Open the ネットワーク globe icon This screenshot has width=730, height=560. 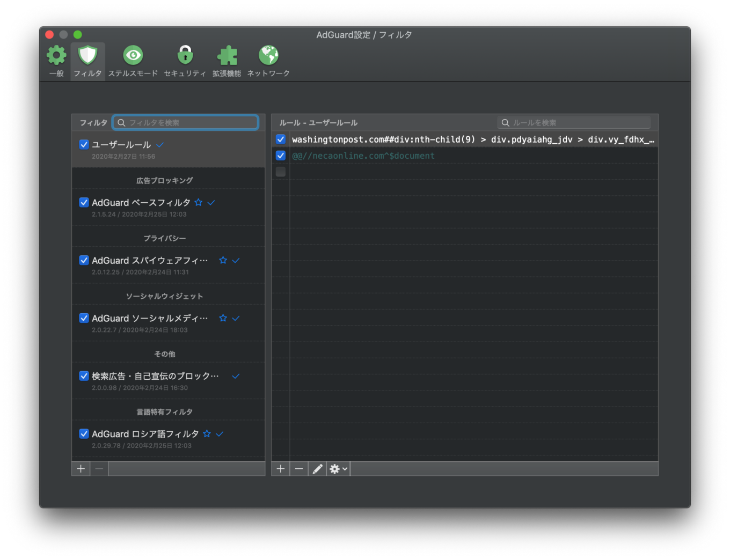pos(268,55)
